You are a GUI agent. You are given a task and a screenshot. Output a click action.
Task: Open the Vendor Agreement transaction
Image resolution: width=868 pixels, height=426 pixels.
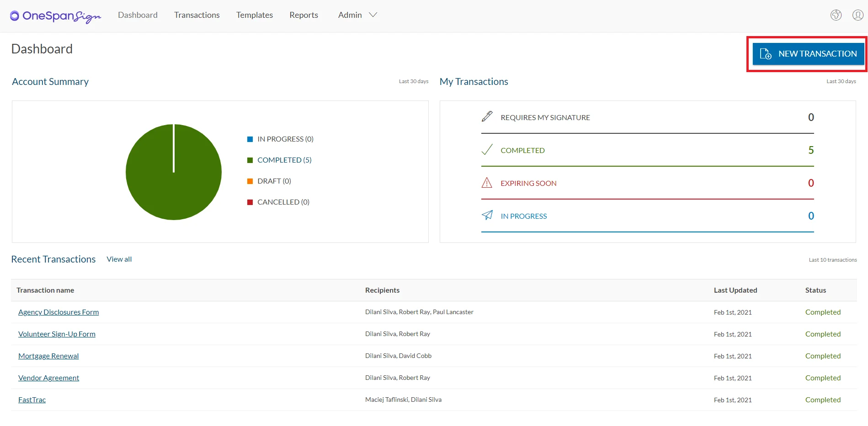coord(48,378)
